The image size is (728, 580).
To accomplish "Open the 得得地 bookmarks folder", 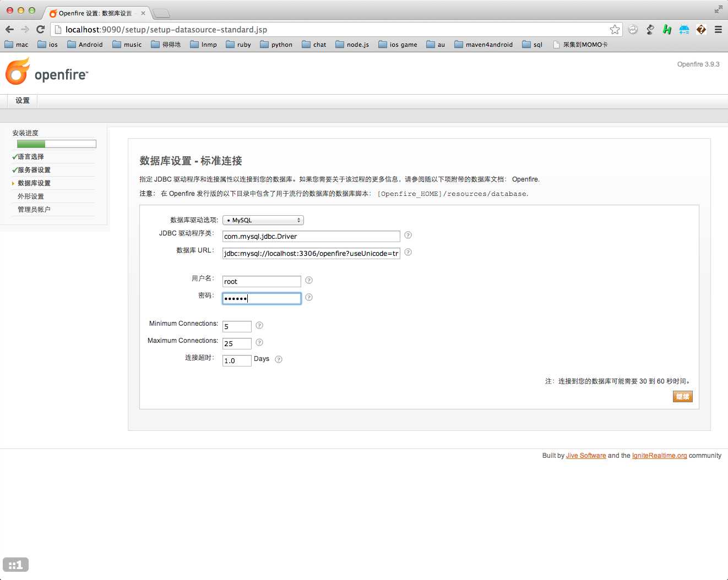I will 166,45.
